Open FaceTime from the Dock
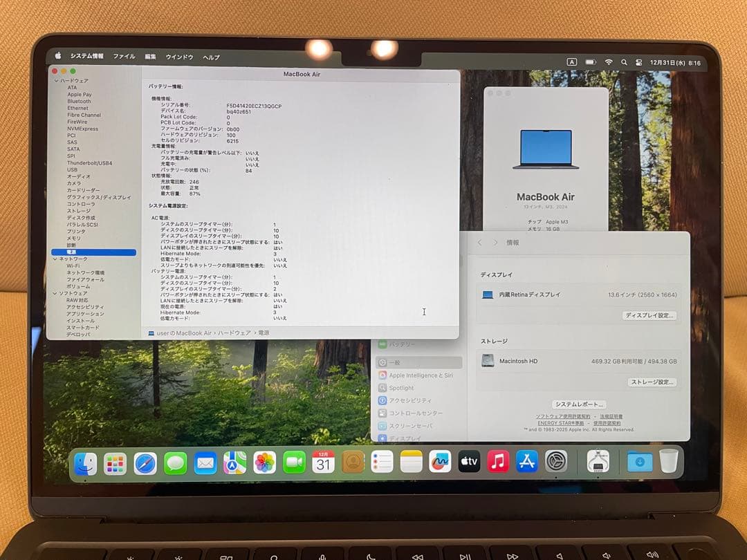This screenshot has height=560, width=747. pyautogui.click(x=296, y=462)
